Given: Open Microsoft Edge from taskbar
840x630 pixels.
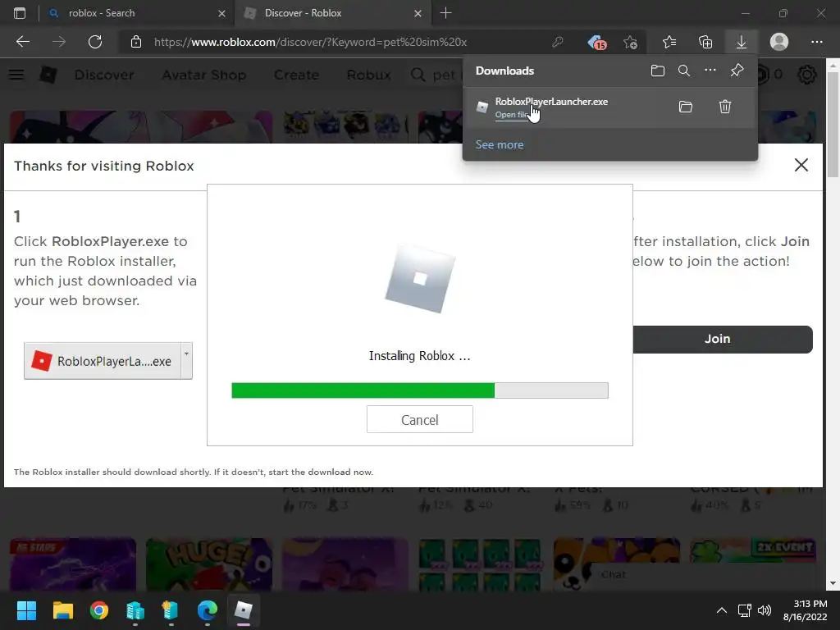Looking at the screenshot, I should [x=208, y=610].
